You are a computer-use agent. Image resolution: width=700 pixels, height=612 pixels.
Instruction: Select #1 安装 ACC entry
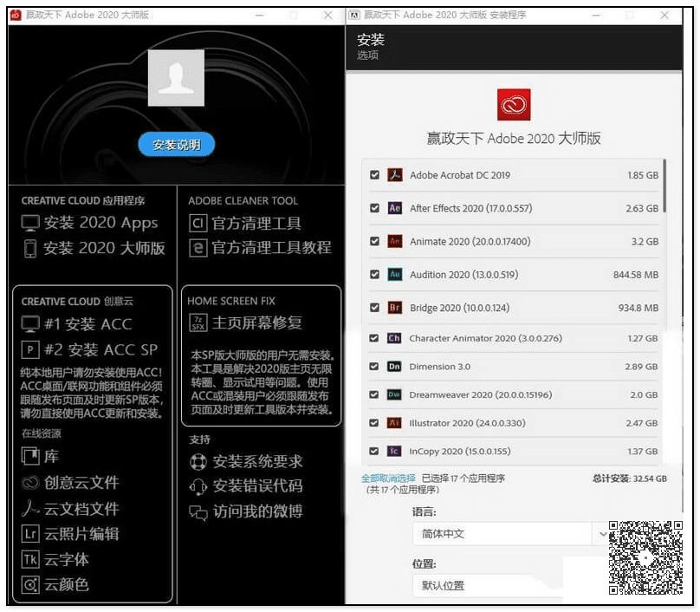[x=88, y=324]
